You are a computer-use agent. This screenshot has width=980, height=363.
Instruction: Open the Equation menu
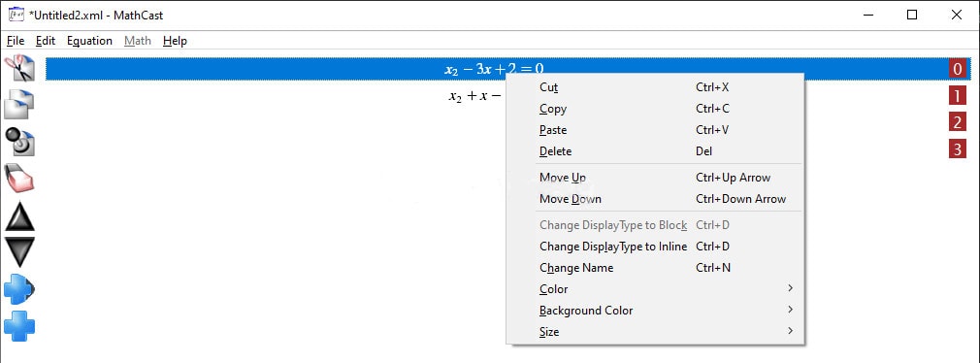point(89,41)
